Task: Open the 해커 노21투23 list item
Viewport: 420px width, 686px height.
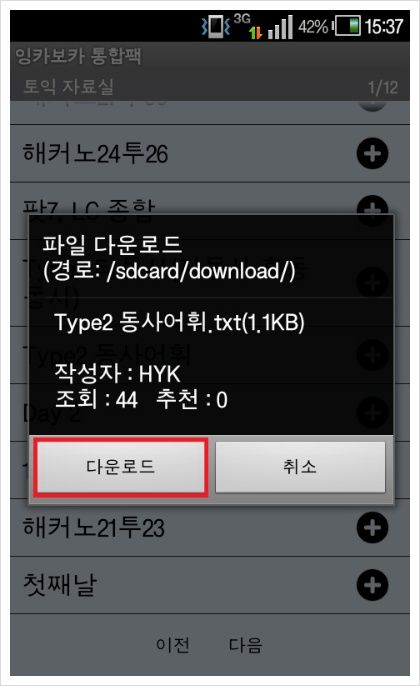Action: (210, 528)
